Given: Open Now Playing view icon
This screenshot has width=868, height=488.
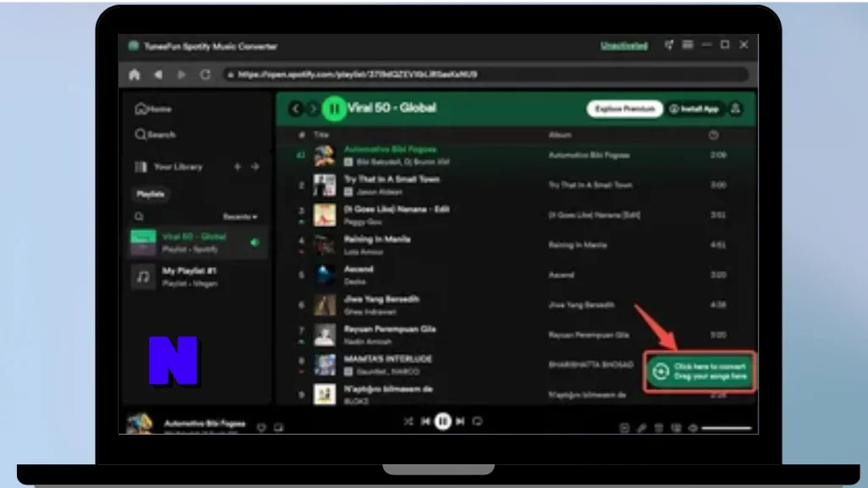Looking at the screenshot, I should click(x=625, y=428).
